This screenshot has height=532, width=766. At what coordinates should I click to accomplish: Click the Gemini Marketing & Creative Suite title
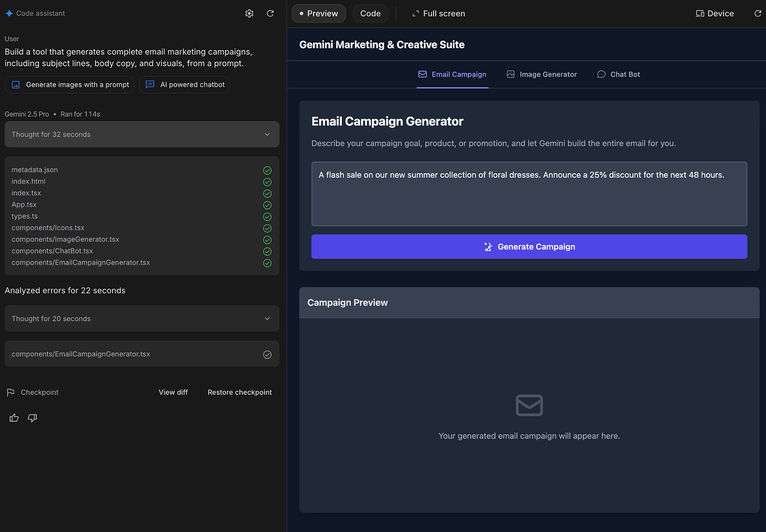pyautogui.click(x=382, y=45)
